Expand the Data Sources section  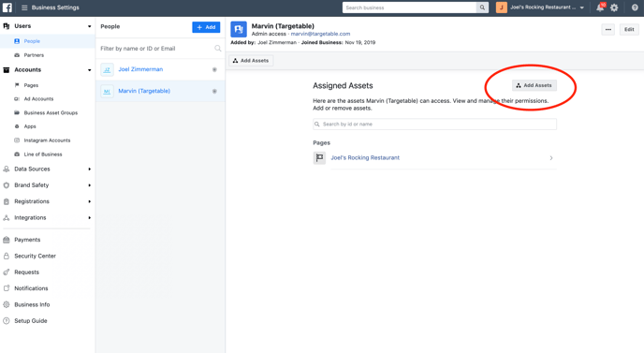[x=89, y=169]
